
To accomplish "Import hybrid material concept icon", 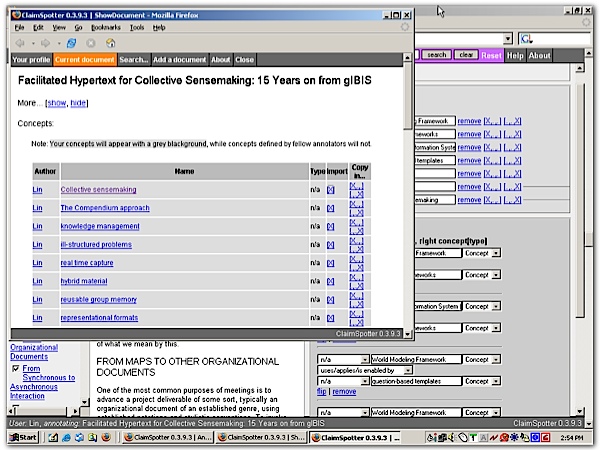I will coord(331,282).
